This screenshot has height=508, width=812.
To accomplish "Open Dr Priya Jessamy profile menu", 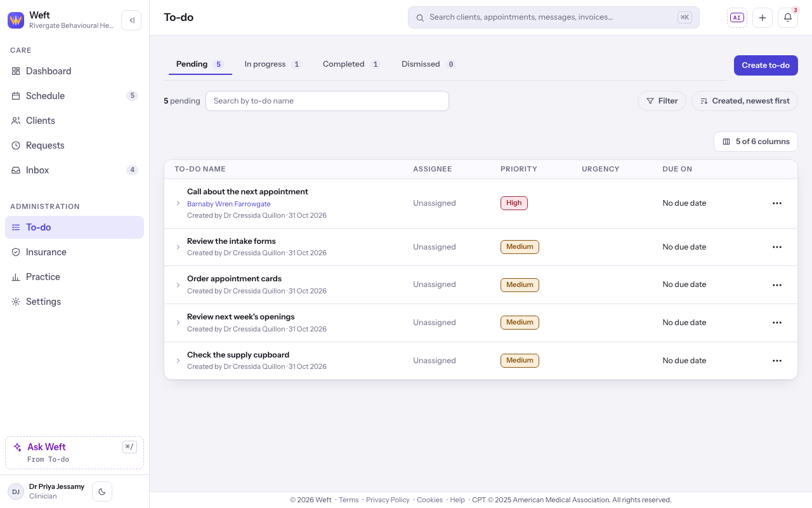I will point(46,491).
